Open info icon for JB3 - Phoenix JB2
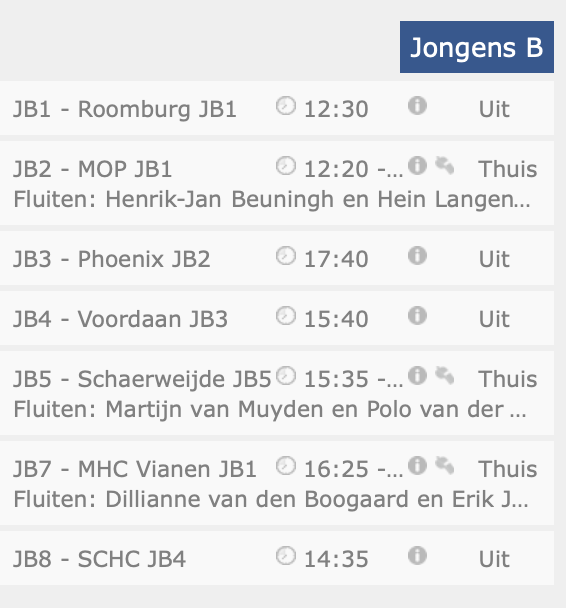The height and width of the screenshot is (608, 566). [417, 256]
